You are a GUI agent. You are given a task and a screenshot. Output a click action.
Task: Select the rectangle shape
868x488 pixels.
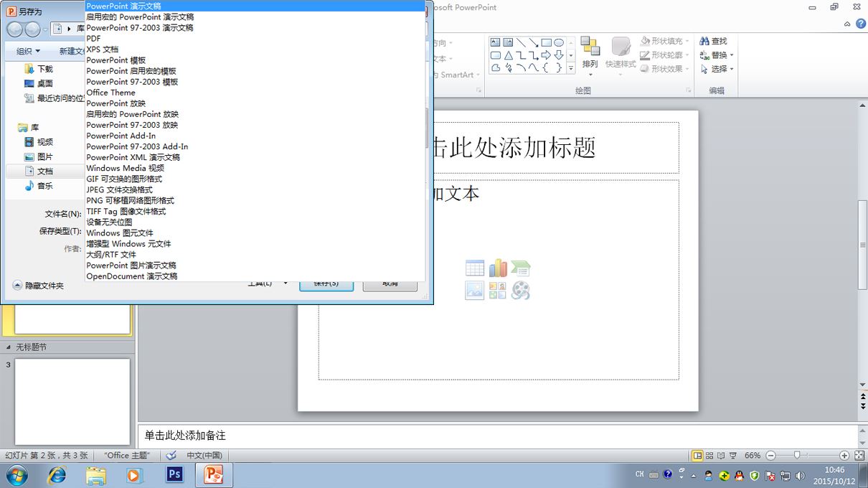[x=546, y=42]
